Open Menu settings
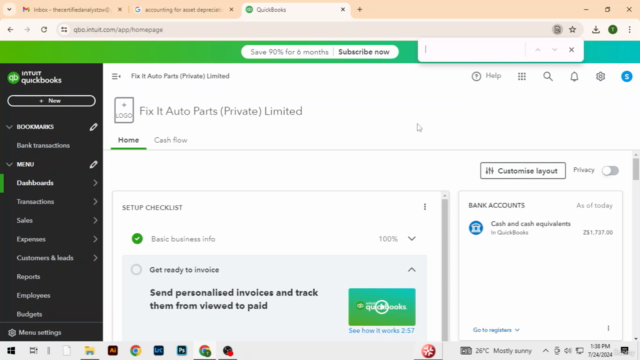Viewport: 640px width, 360px height. 36,333
